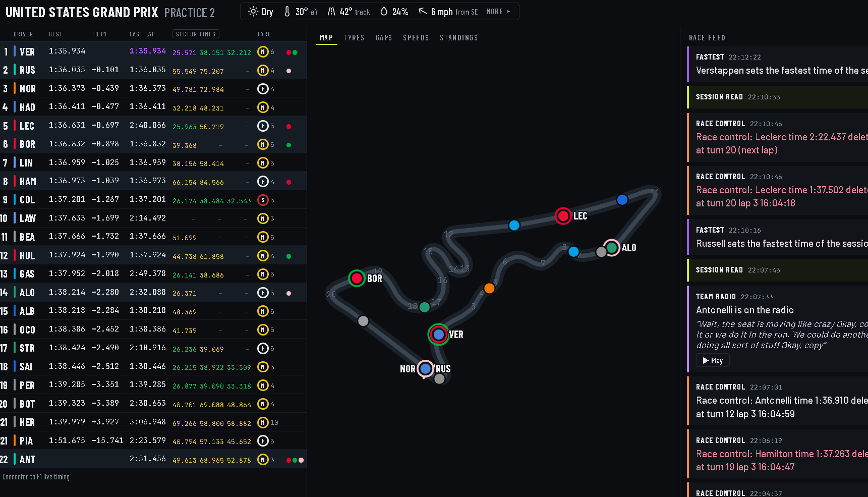The image size is (868, 497).
Task: Select driver row ANT
Action: (x=153, y=459)
